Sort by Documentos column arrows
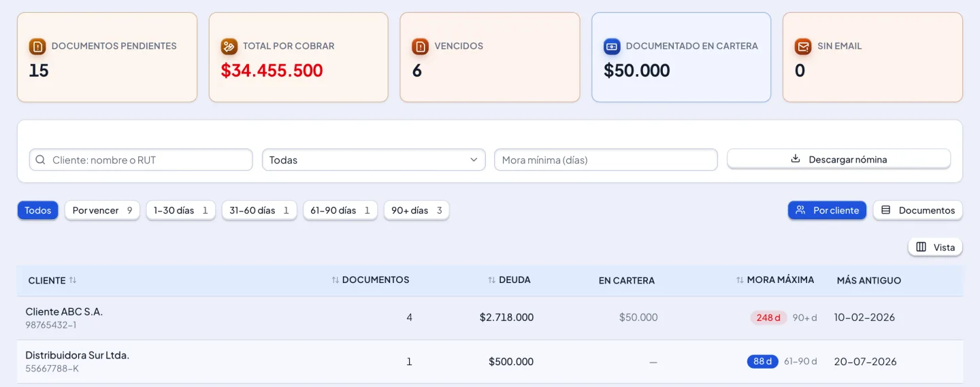The height and width of the screenshot is (387, 980). (x=335, y=280)
